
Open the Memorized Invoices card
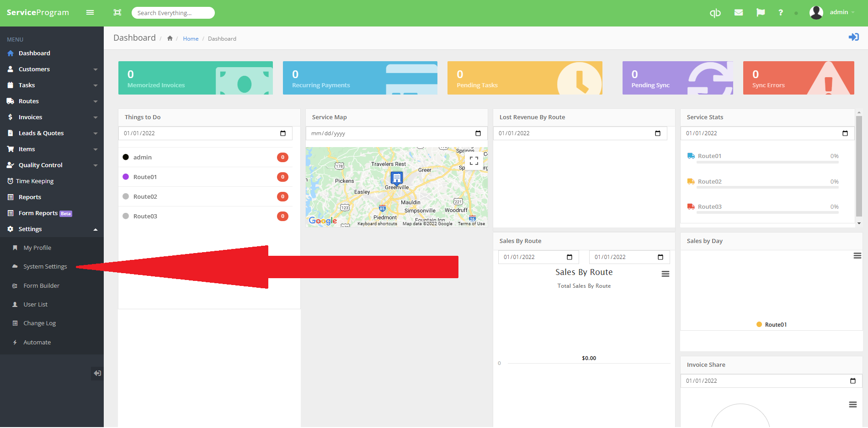click(195, 78)
